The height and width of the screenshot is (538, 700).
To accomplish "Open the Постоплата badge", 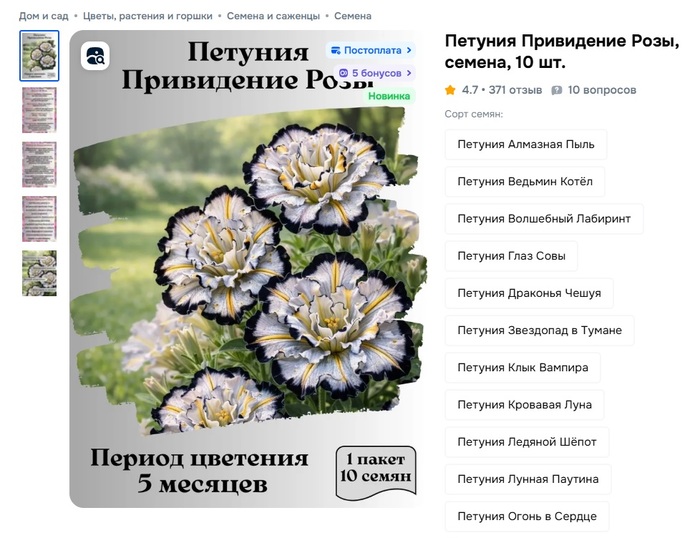I will click(370, 50).
